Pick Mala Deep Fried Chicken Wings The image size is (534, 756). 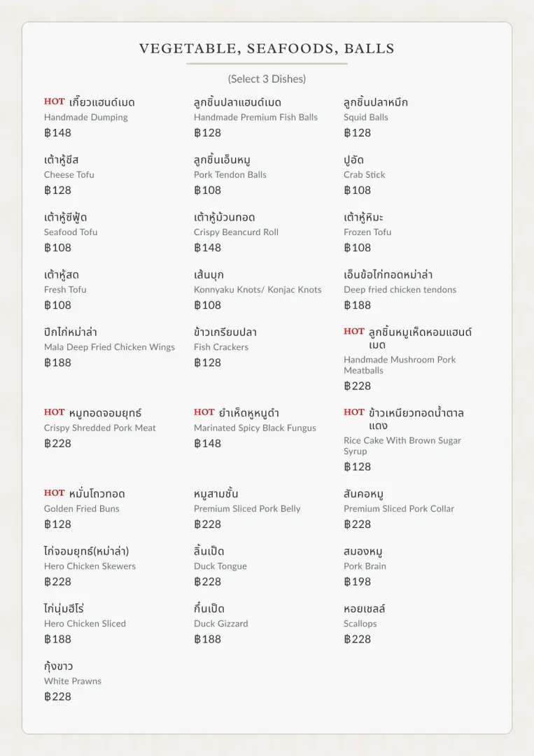[109, 347]
